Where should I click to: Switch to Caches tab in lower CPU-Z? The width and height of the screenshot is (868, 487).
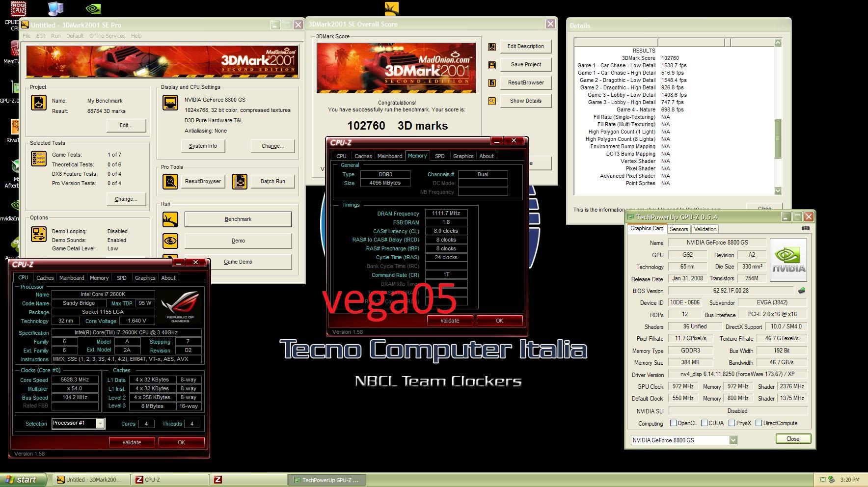coord(45,278)
